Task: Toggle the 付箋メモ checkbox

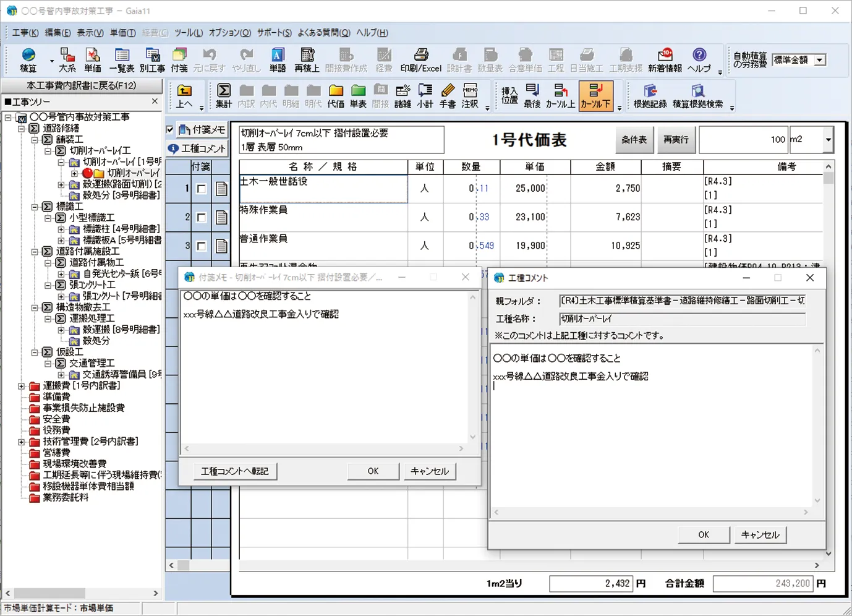Action: pos(171,130)
